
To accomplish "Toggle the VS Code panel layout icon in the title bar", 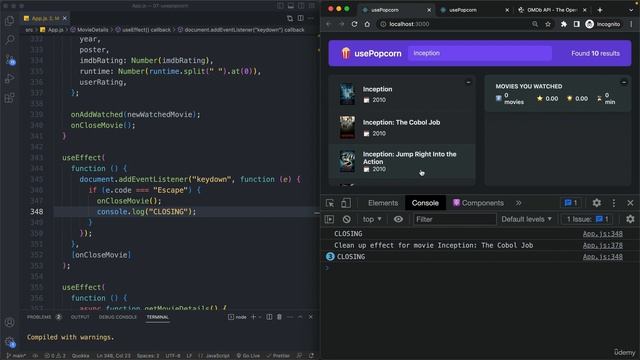I will 291,6.
